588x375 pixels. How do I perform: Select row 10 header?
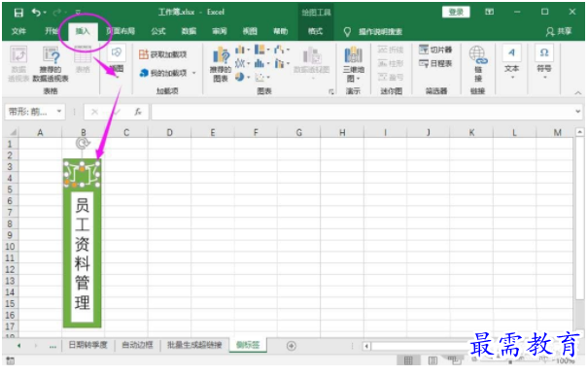tap(10, 247)
